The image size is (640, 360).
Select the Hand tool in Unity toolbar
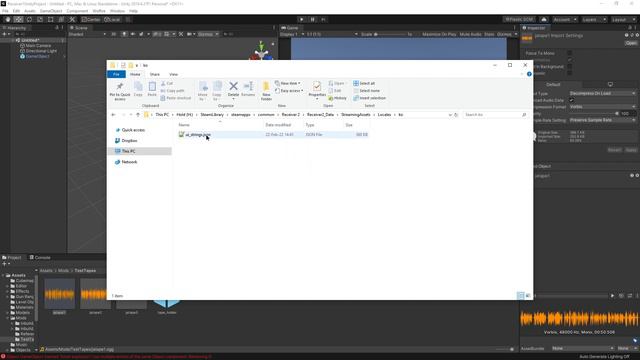pyautogui.click(x=8, y=20)
